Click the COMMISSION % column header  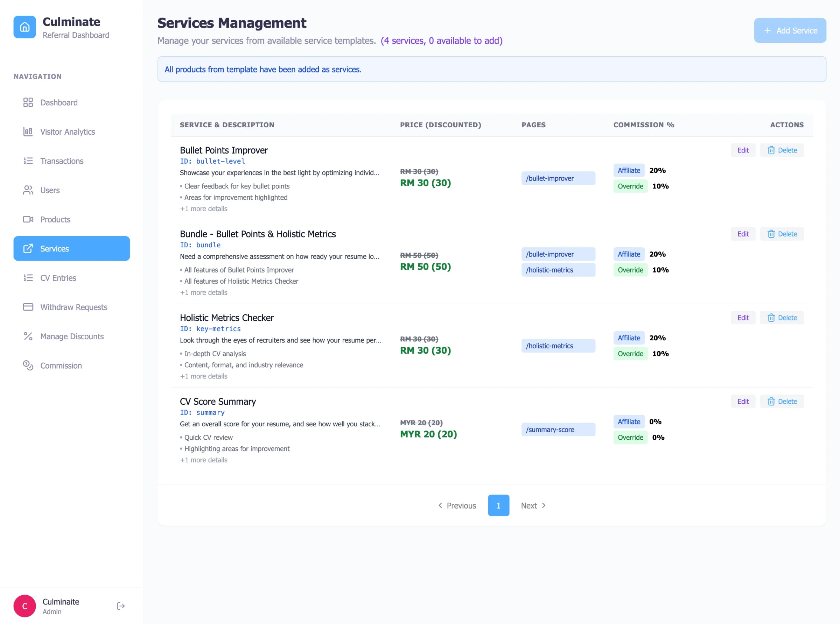coord(644,125)
